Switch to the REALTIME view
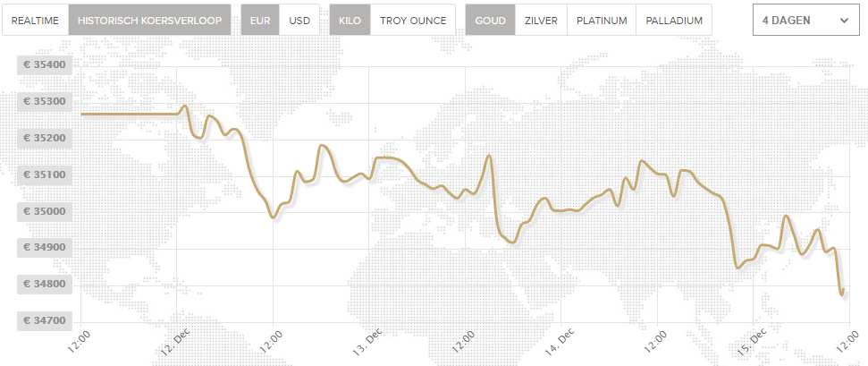Viewport: 868px width, 366px height. coord(36,20)
